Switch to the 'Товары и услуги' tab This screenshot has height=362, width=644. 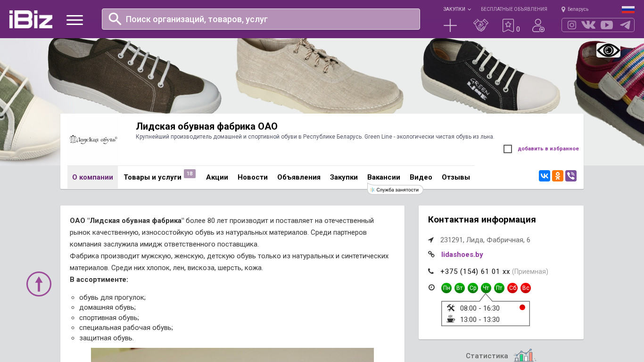153,177
